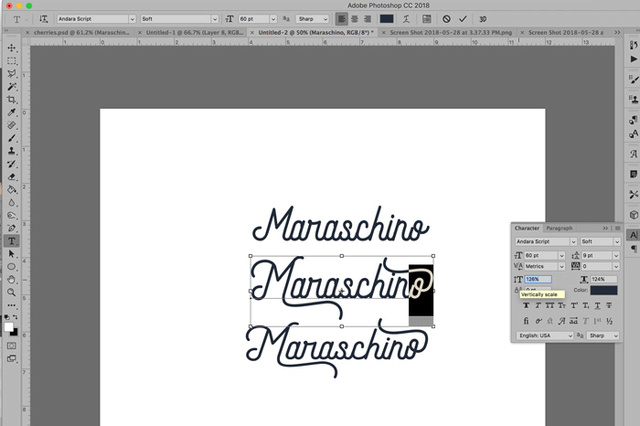Select the Paint Bucket tool
This screenshot has height=426, width=640.
[x=11, y=190]
